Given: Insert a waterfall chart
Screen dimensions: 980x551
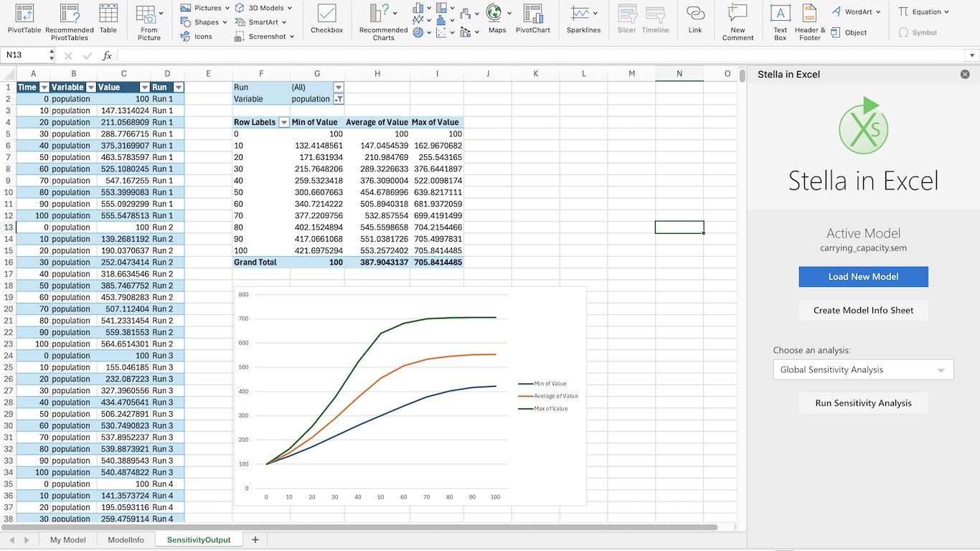Looking at the screenshot, I should (468, 14).
